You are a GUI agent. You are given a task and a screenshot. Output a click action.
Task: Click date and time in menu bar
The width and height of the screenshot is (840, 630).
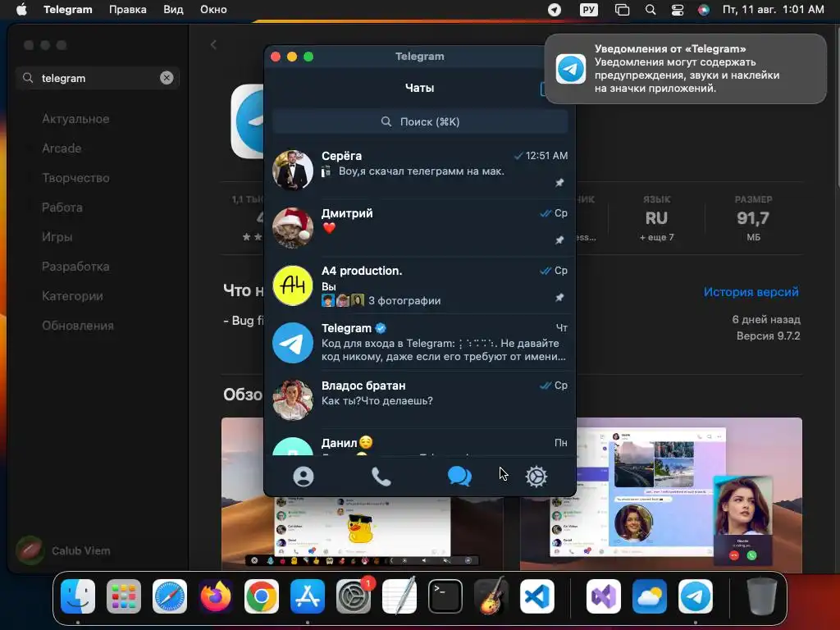coord(773,10)
